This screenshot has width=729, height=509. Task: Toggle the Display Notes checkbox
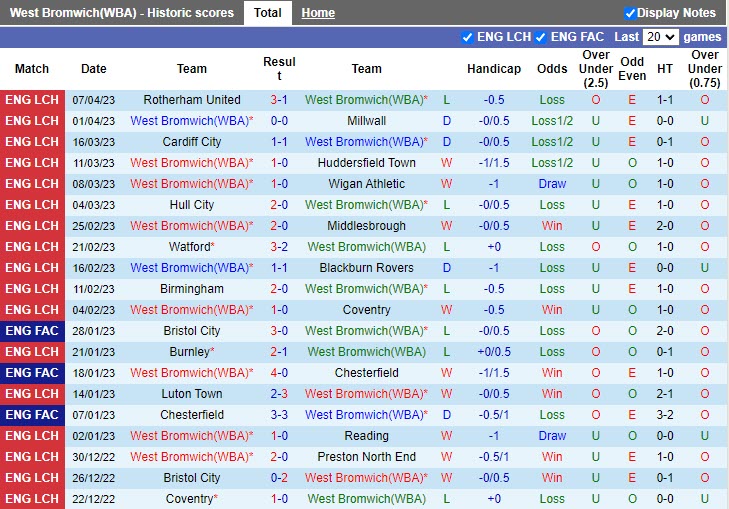point(630,13)
